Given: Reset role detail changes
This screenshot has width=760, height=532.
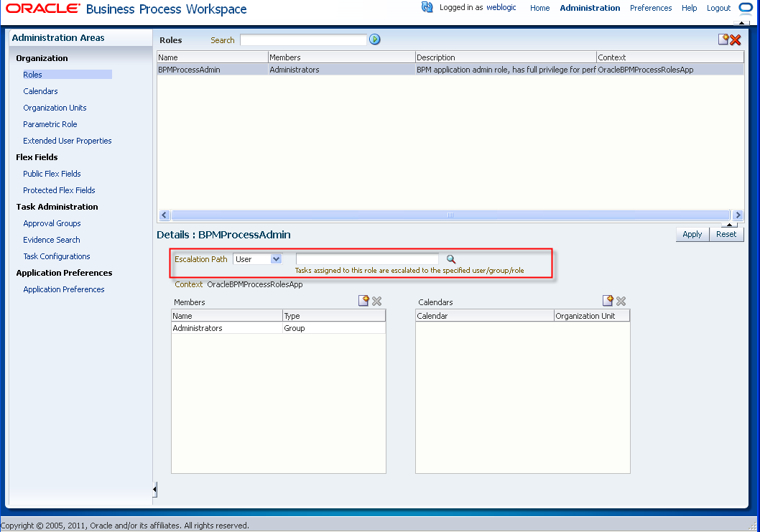Looking at the screenshot, I should point(726,234).
